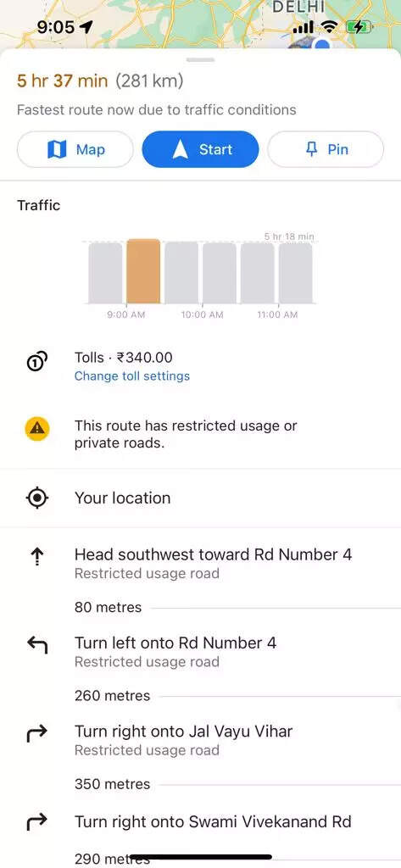This screenshot has height=868, width=401.
Task: Tap turn-right arrow for Swami Vivekanand Rd
Action: (37, 822)
